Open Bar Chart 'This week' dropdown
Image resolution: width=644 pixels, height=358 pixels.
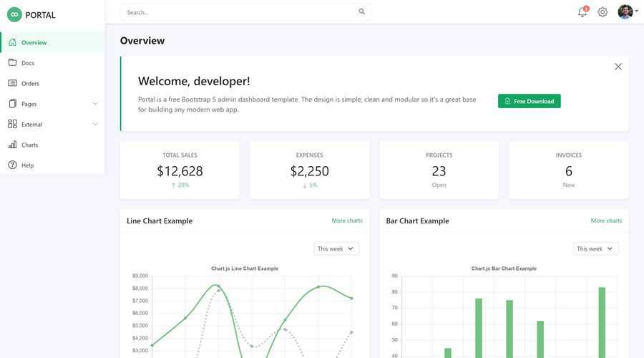point(595,248)
